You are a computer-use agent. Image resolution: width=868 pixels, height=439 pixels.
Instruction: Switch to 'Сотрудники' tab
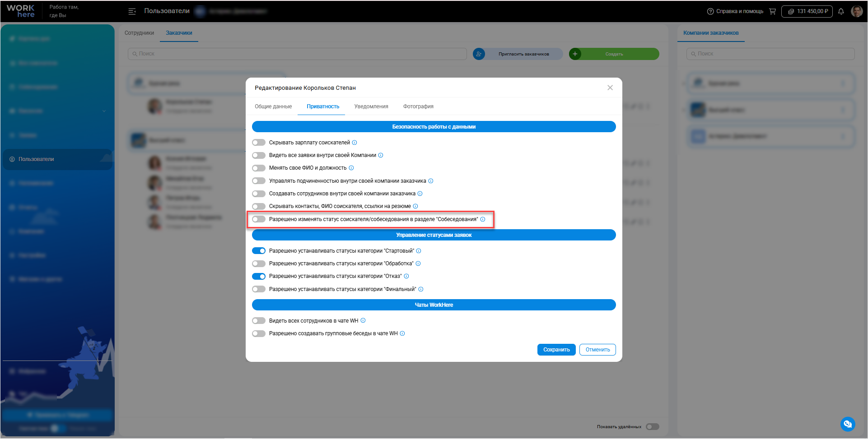pos(139,33)
